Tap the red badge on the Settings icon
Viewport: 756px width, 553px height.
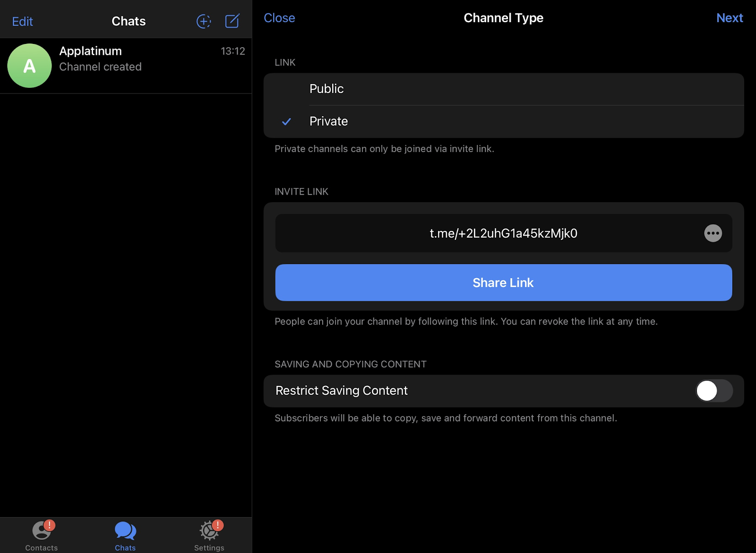[218, 524]
